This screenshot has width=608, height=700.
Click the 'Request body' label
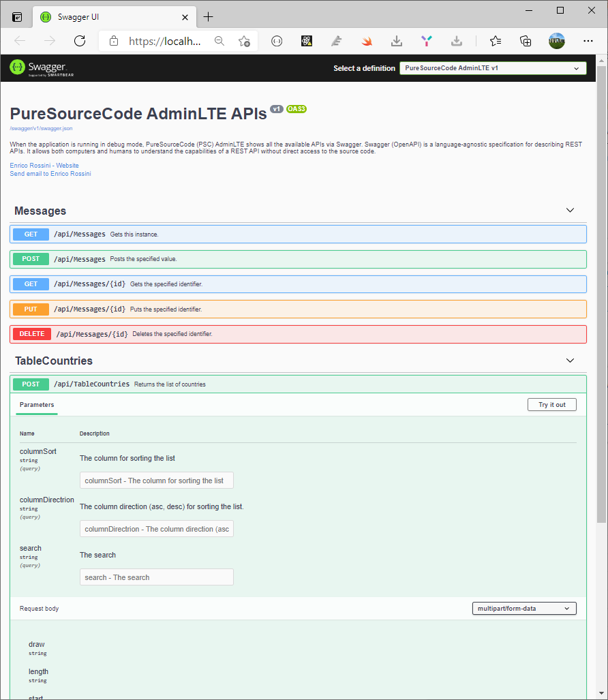39,609
